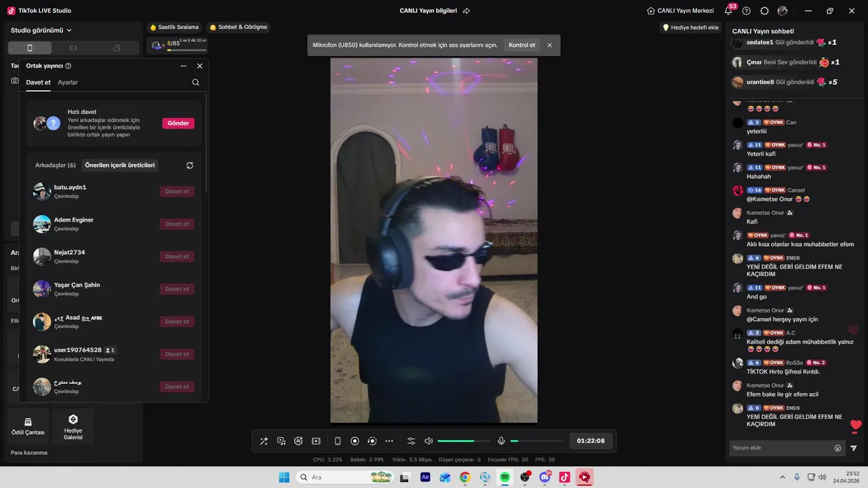Open the settings gear in title bar
This screenshot has width=868, height=488.
765,11
